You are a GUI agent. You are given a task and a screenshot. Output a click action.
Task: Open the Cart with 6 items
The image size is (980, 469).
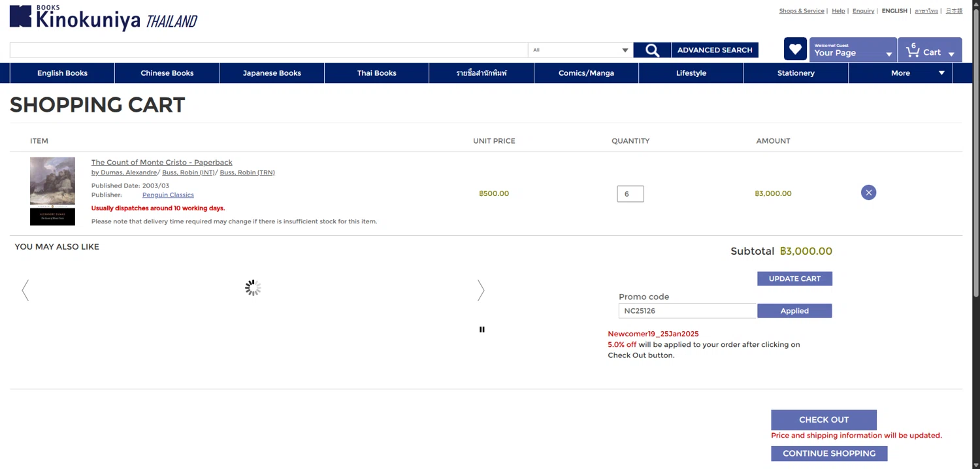[x=930, y=50]
